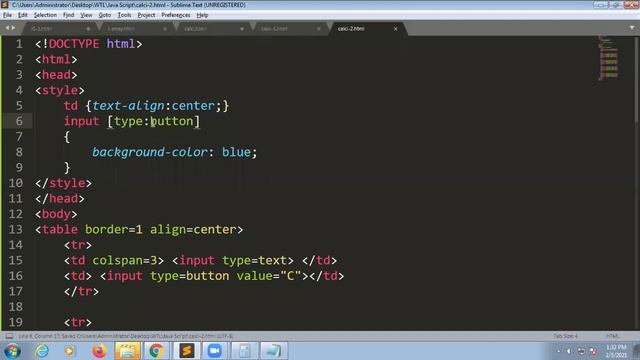640x360 pixels.
Task: Open the Help menu
Action: click(x=202, y=15)
